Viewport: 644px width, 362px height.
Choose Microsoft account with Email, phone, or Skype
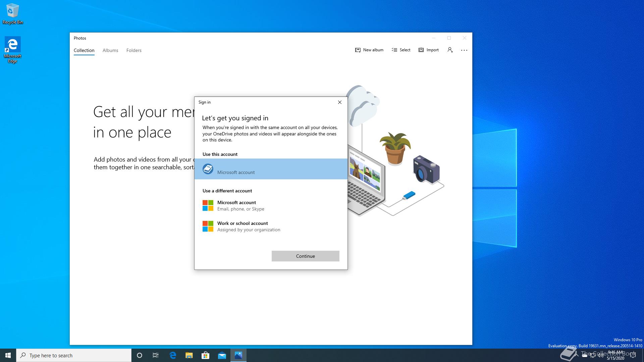271,205
